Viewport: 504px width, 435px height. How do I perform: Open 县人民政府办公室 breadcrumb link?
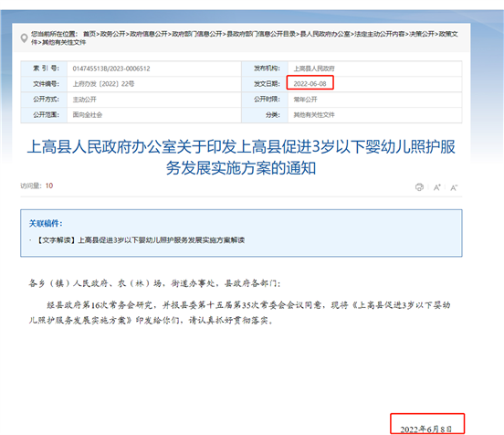[325, 34]
